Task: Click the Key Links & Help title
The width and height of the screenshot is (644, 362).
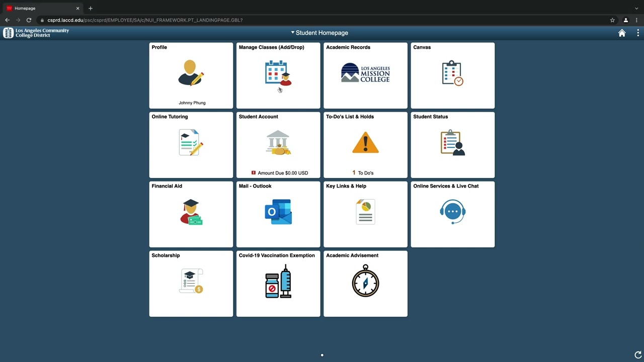Action: (346, 186)
